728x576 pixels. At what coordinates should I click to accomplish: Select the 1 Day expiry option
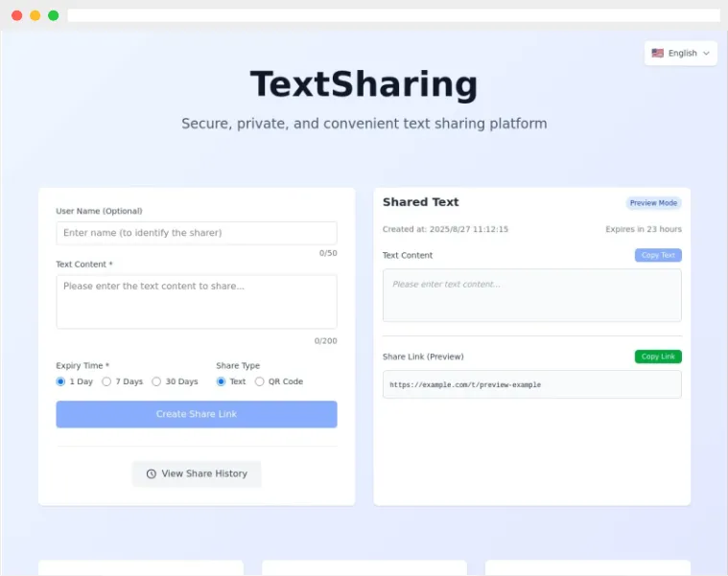tap(61, 381)
